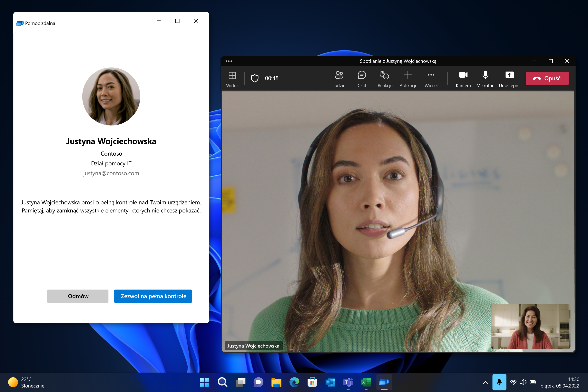The width and height of the screenshot is (588, 392).
Task: Leave the meeting with Opuść
Action: [x=547, y=78]
